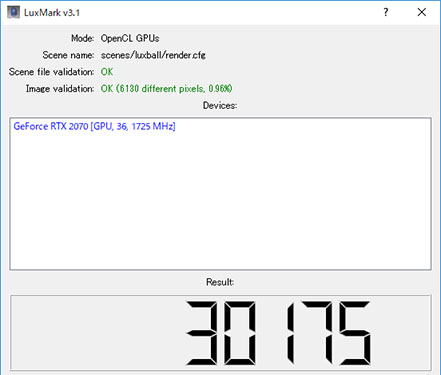Click the LuxMark v3.1 window title
This screenshot has height=375, width=441.
click(x=52, y=13)
